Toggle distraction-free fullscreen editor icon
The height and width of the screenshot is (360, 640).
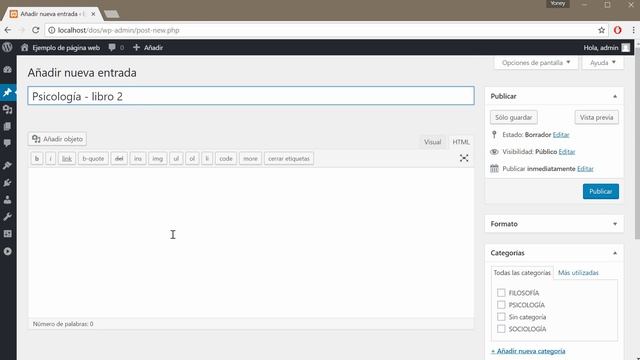pos(464,158)
